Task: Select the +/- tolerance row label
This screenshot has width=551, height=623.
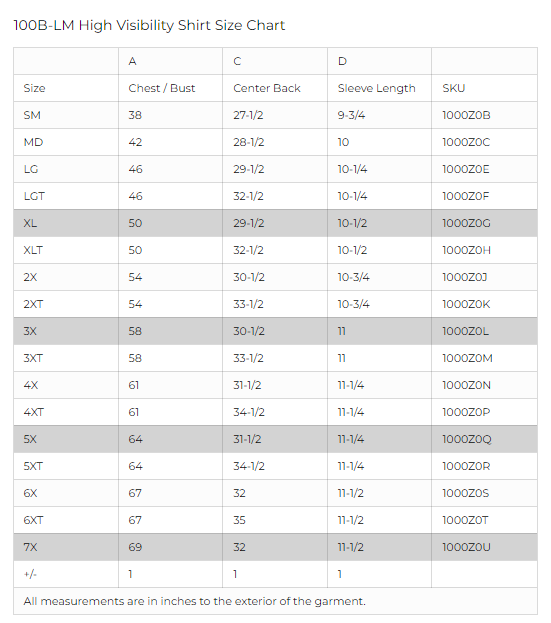Action: (x=30, y=575)
